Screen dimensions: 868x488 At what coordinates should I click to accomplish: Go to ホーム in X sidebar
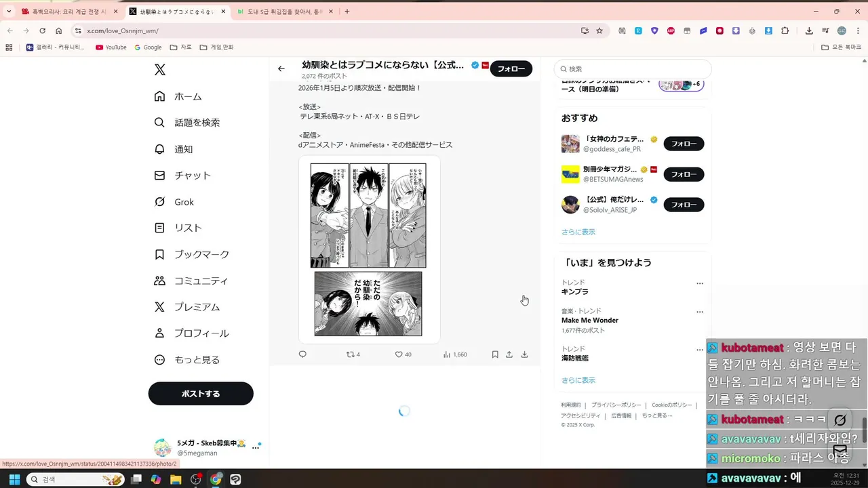(179, 96)
